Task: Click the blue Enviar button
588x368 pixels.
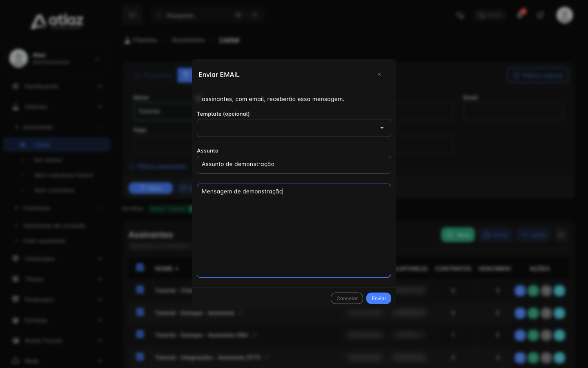Action: click(x=379, y=298)
